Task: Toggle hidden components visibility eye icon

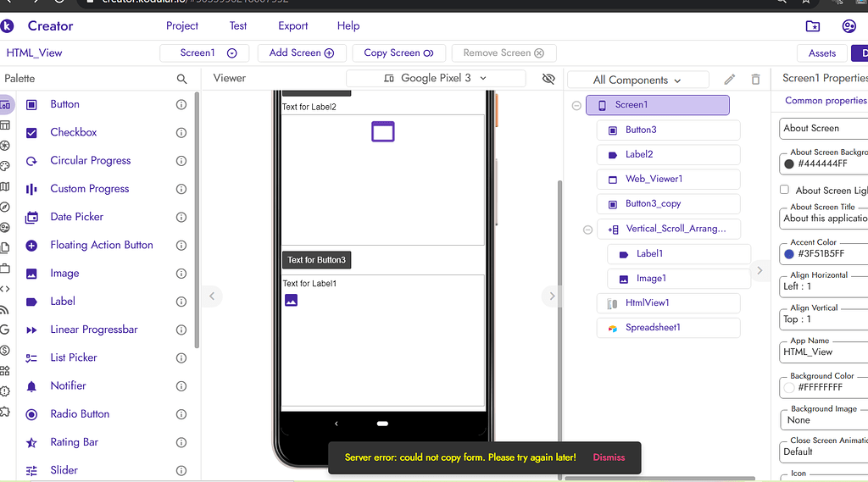Action: pos(548,79)
